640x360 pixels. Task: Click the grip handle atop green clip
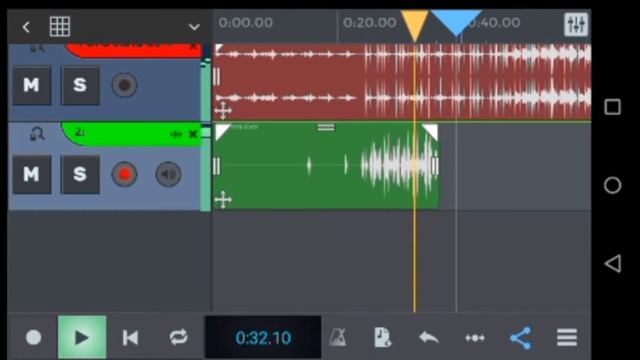pos(326,128)
